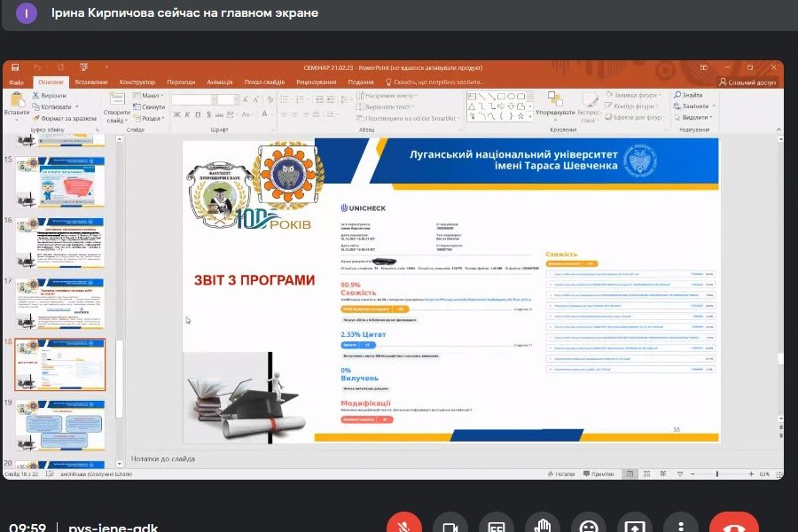Click Перетворити на об'єкт SmartArt

pos(408,118)
